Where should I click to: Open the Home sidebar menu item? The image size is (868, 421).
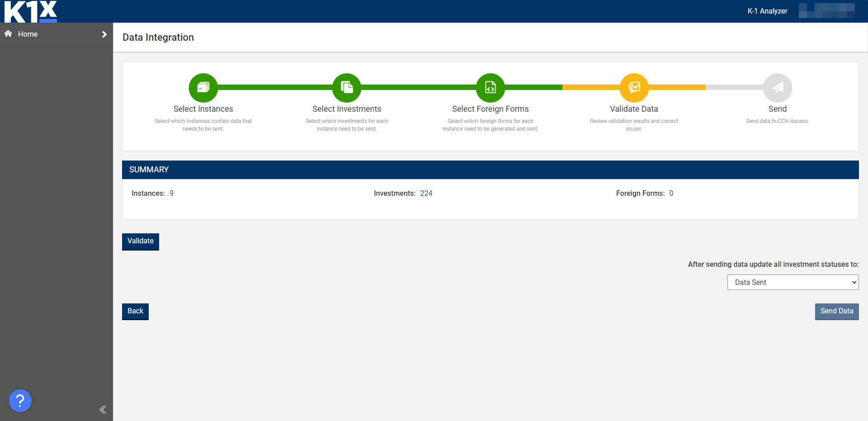(x=28, y=34)
